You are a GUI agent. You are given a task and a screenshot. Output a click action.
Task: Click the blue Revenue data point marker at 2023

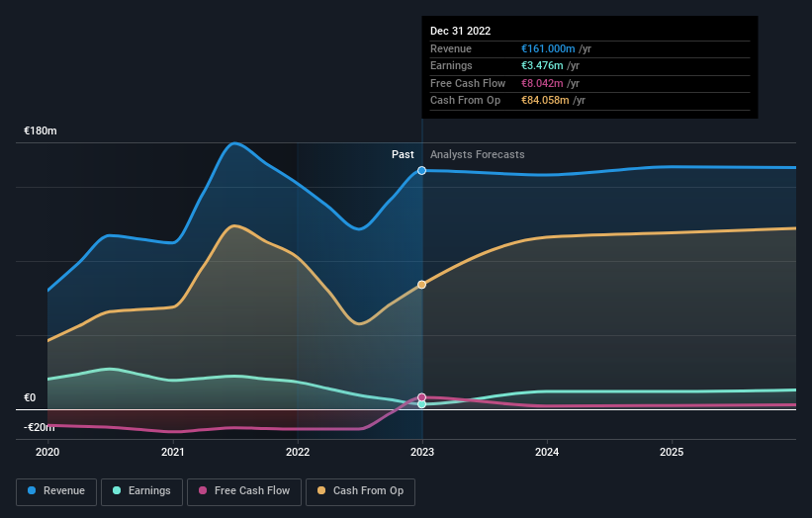[x=422, y=170]
